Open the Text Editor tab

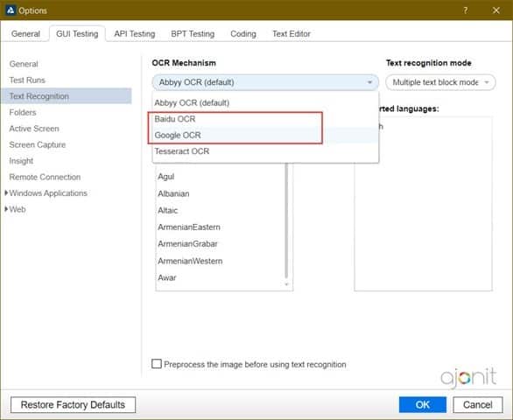point(292,34)
